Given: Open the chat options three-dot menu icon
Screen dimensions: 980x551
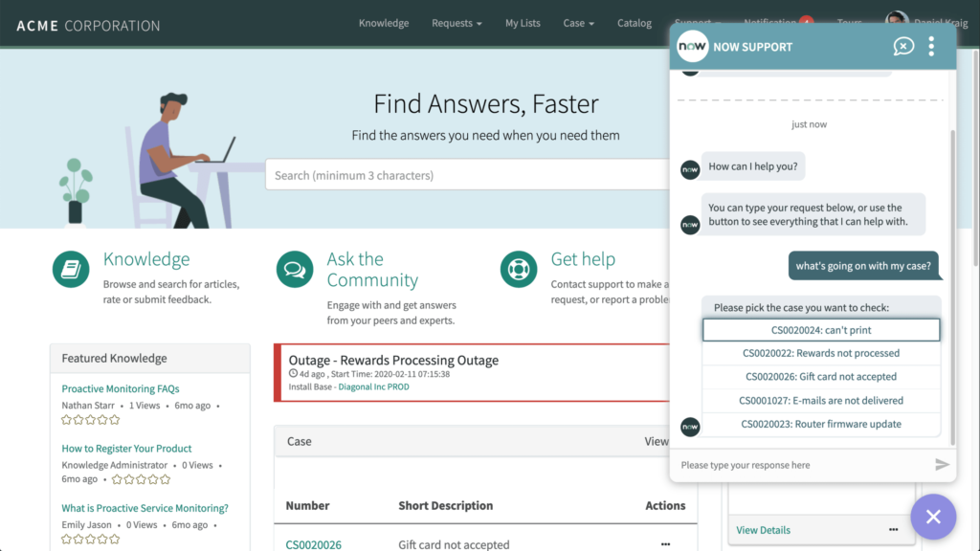Looking at the screenshot, I should [931, 46].
